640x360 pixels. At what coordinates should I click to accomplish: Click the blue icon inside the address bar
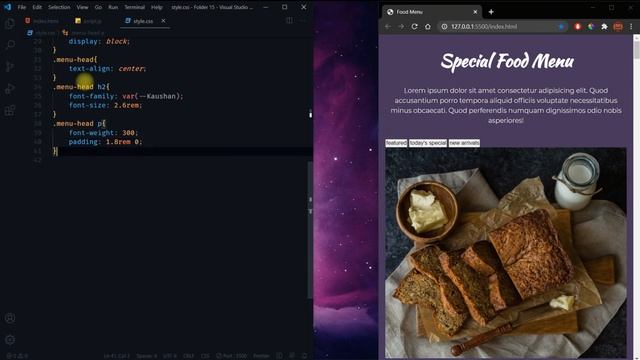(x=561, y=27)
